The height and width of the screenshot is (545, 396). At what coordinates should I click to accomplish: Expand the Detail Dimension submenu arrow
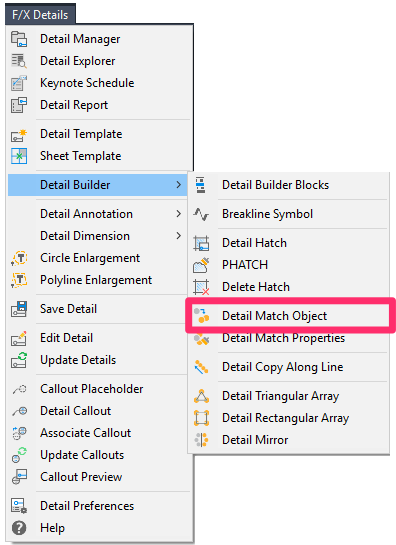(178, 236)
